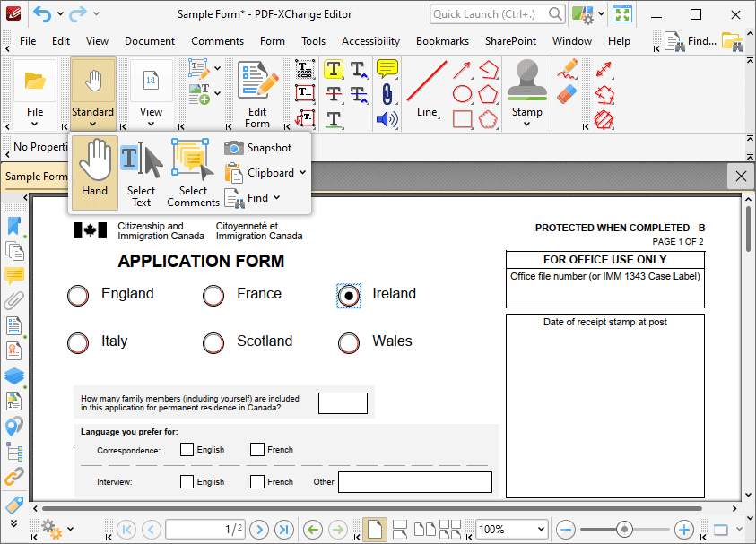
Task: Select the Arrow drawing tool
Action: click(x=462, y=70)
